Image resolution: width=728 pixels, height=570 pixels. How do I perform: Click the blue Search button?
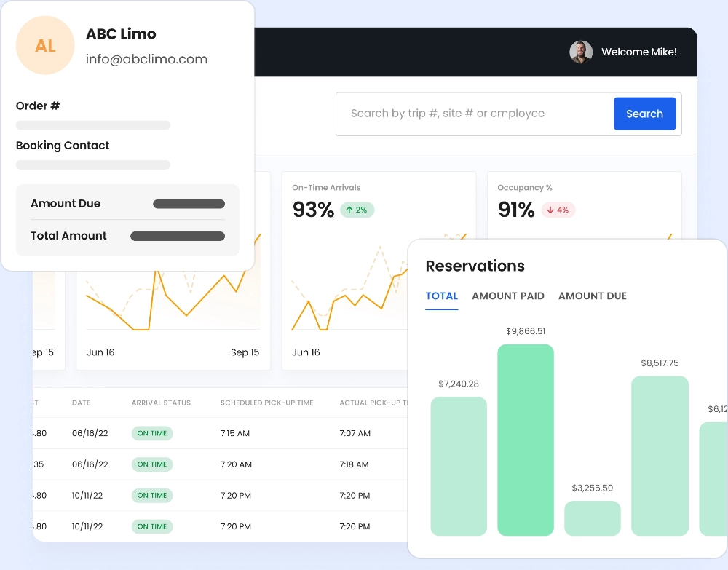644,114
